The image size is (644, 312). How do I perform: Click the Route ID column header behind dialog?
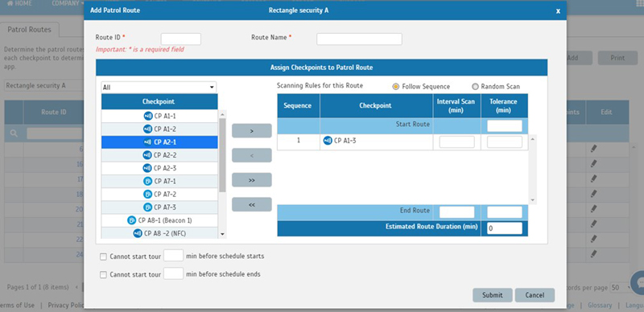click(x=54, y=112)
